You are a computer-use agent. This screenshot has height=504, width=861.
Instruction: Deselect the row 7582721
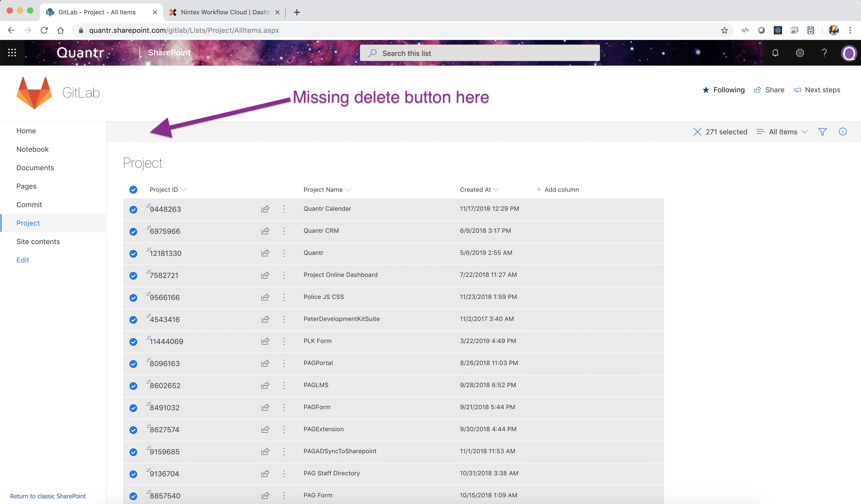coord(133,276)
